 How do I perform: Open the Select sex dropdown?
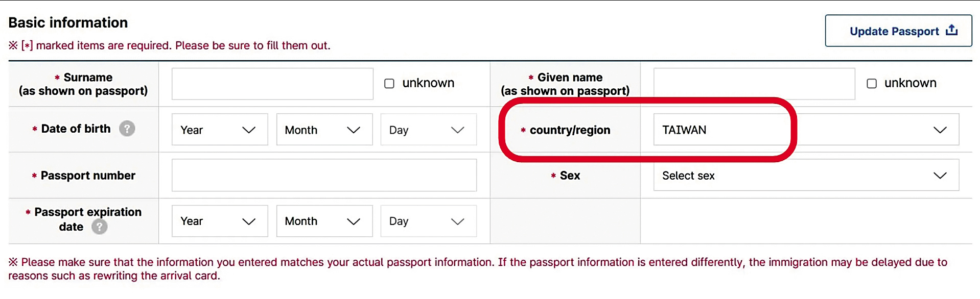pos(805,176)
